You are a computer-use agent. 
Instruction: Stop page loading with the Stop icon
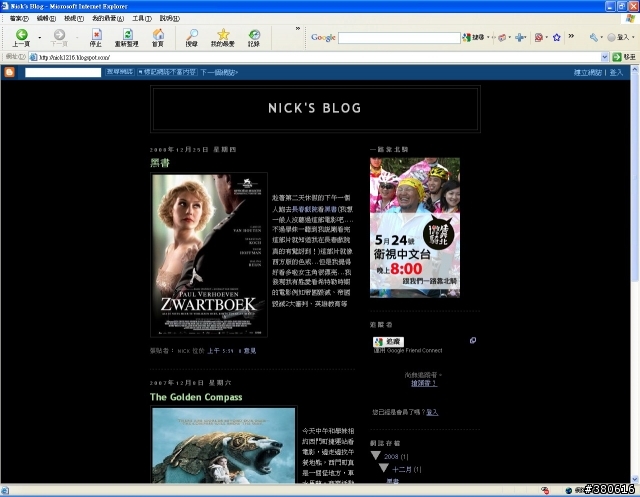[x=96, y=38]
